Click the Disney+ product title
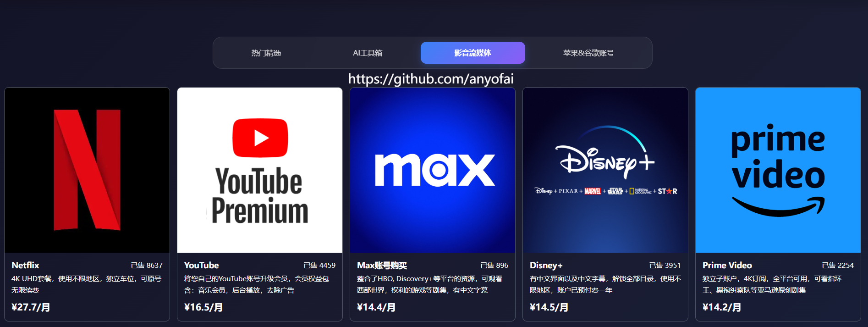The image size is (868, 327). tap(546, 266)
